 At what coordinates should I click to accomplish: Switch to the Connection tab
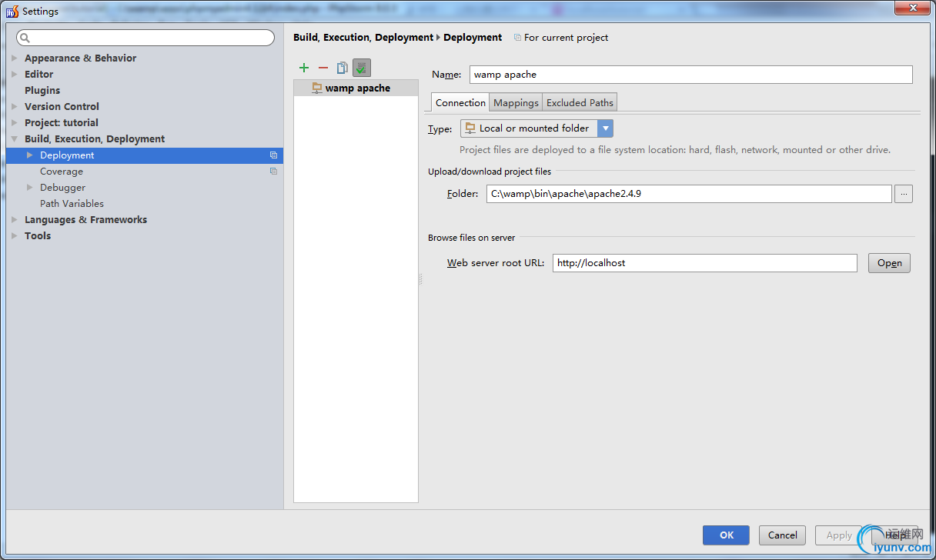[460, 103]
